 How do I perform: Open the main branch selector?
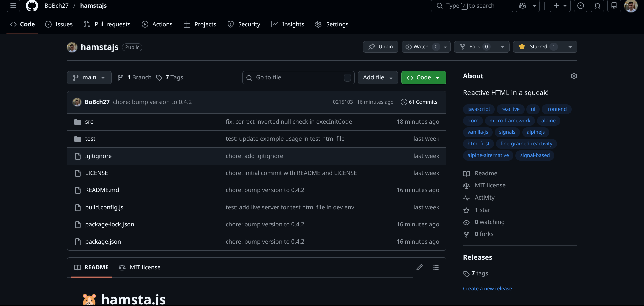pyautogui.click(x=89, y=77)
